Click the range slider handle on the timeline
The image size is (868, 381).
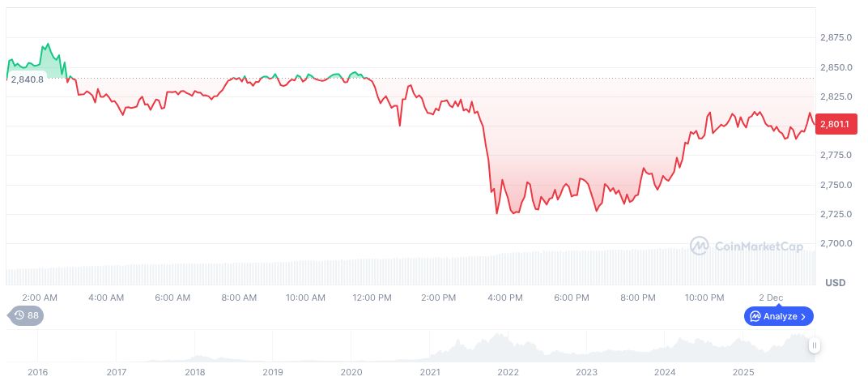[814, 346]
